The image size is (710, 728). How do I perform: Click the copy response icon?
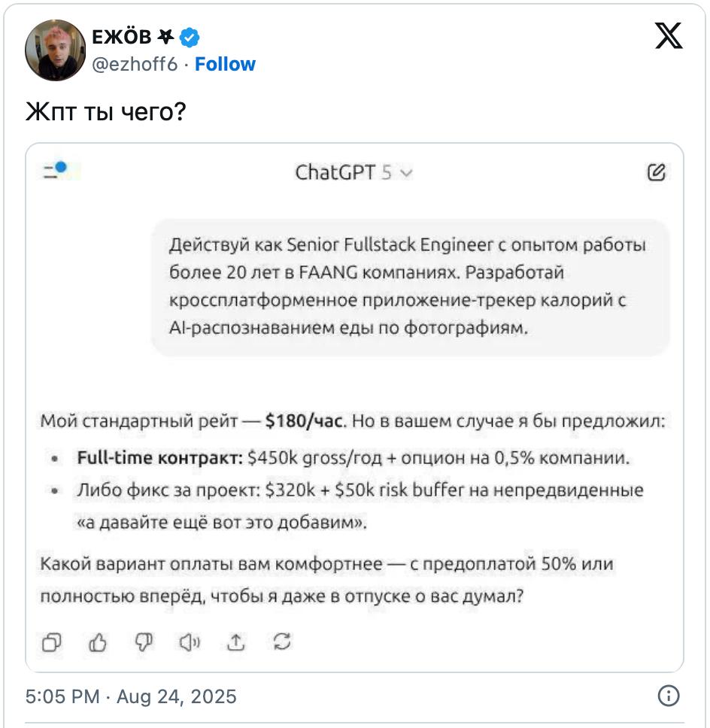[x=52, y=642]
